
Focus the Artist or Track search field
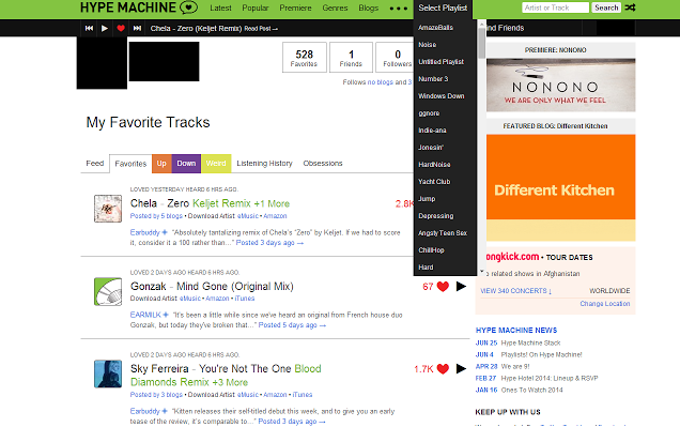556,7
